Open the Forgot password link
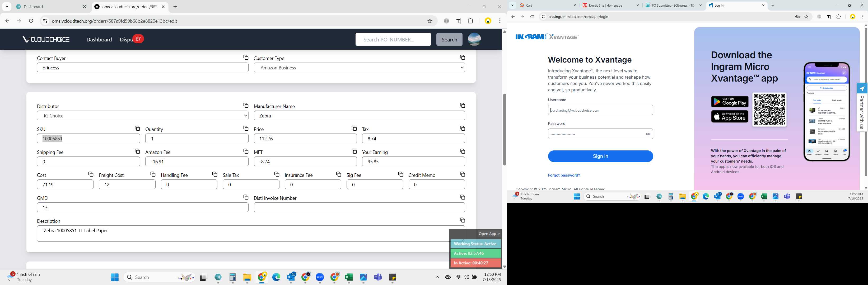This screenshot has width=868, height=285. point(564,175)
